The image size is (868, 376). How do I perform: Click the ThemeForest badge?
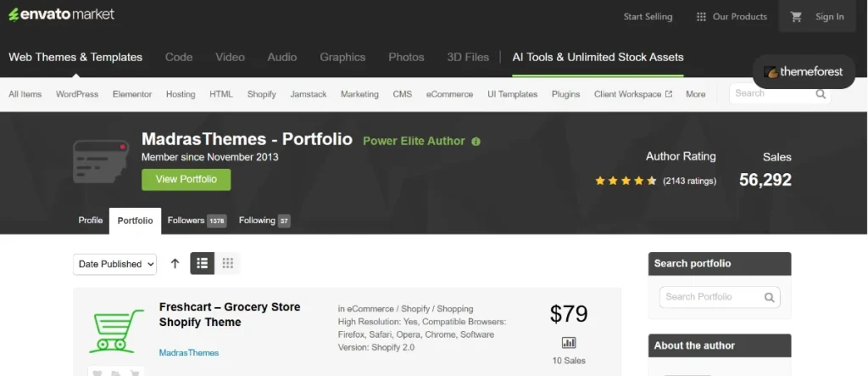[x=804, y=71]
